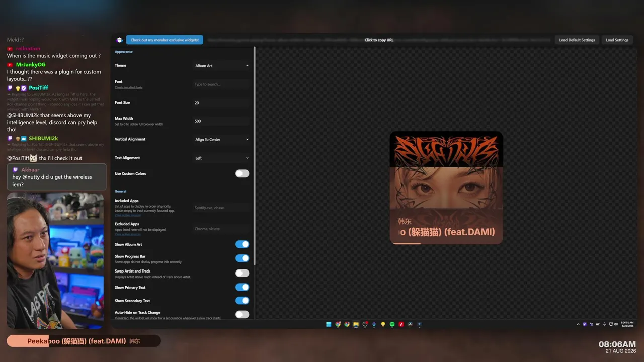
Task: Click the Twitch icon beside PosiTiff
Action: 10,88
